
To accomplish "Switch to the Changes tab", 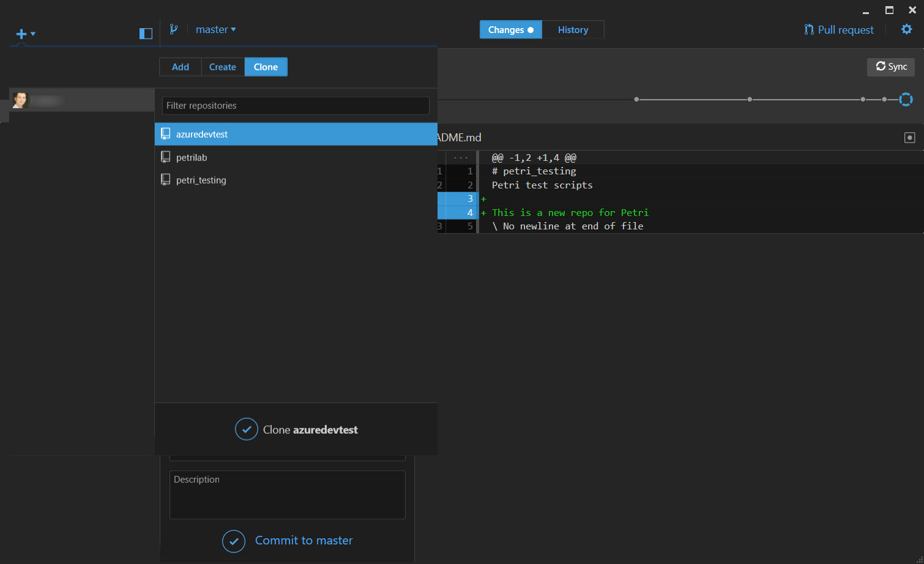I will (x=511, y=30).
